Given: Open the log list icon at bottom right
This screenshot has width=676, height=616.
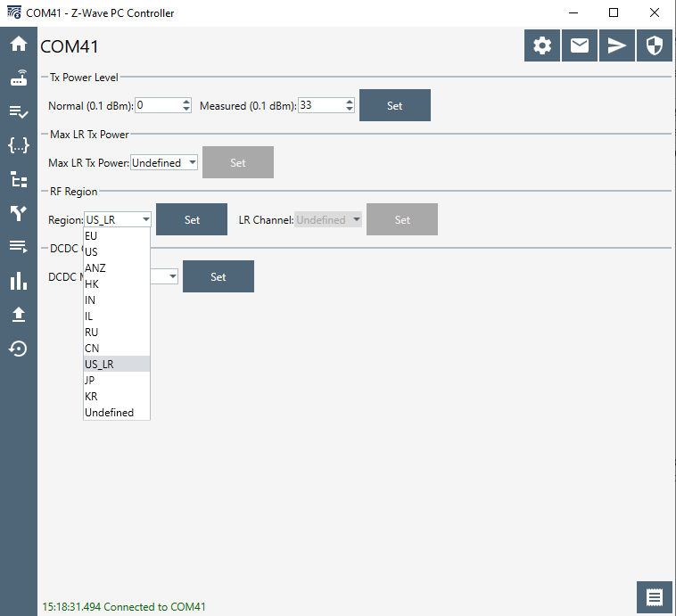Looking at the screenshot, I should 655,596.
